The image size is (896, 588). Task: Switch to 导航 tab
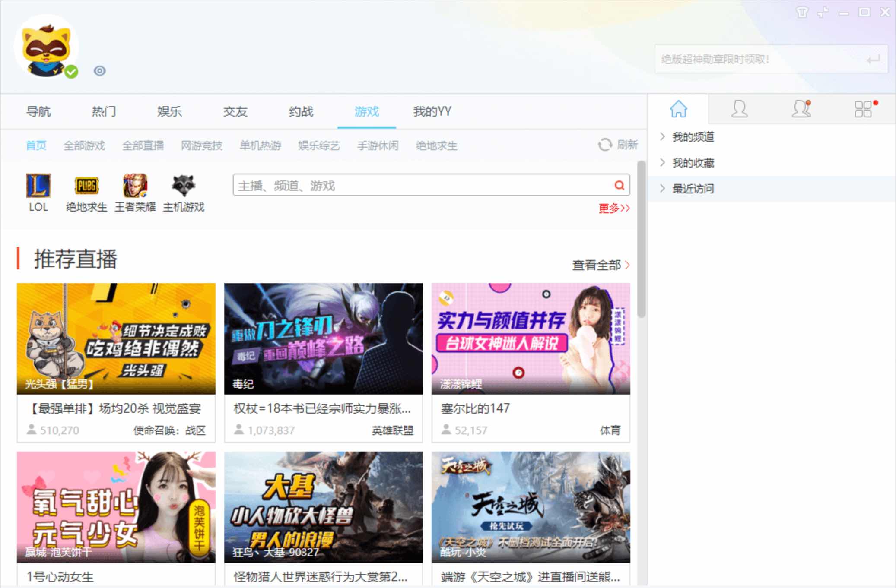38,111
